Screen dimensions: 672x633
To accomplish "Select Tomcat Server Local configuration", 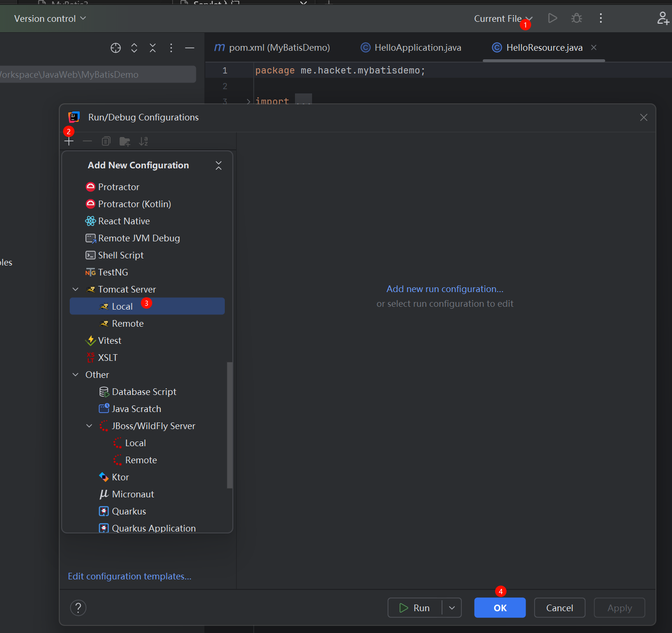I will tap(147, 306).
